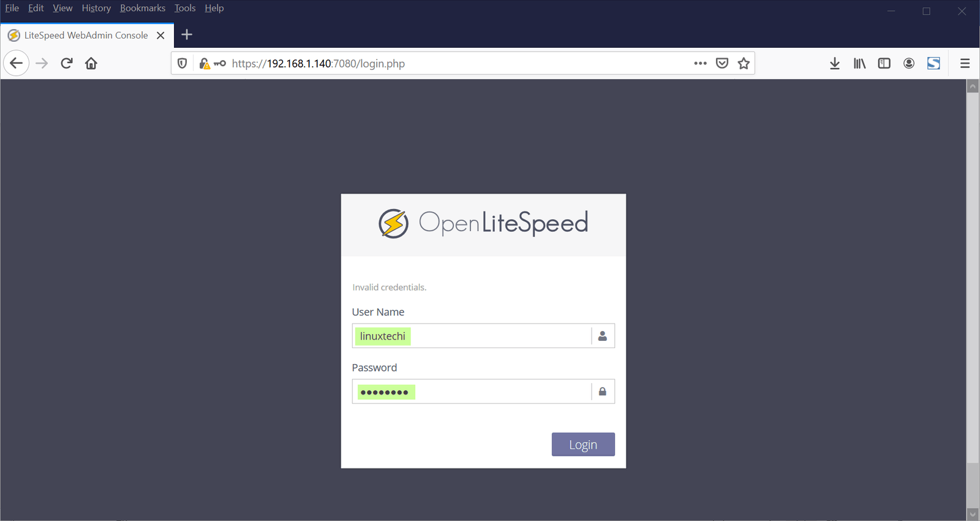Close the LiteSpeed WebAdmin Console tab

click(x=160, y=36)
